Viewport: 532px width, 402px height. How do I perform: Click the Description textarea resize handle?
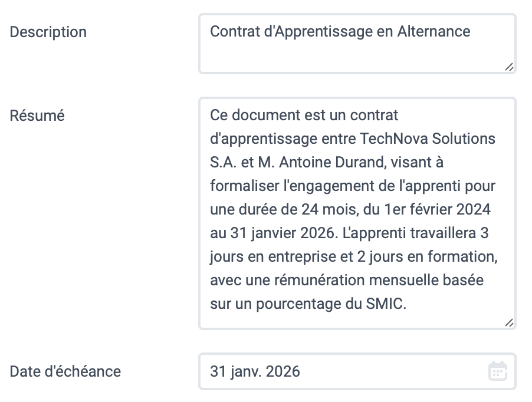click(x=509, y=67)
